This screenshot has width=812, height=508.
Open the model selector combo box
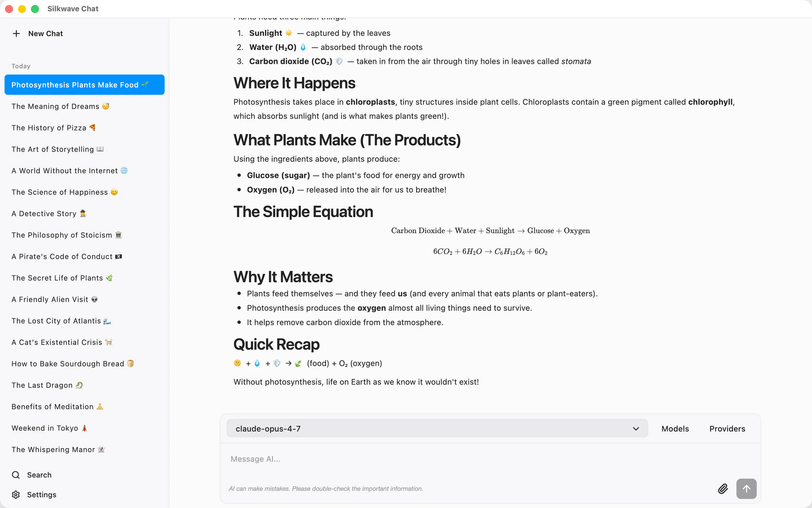[437, 428]
